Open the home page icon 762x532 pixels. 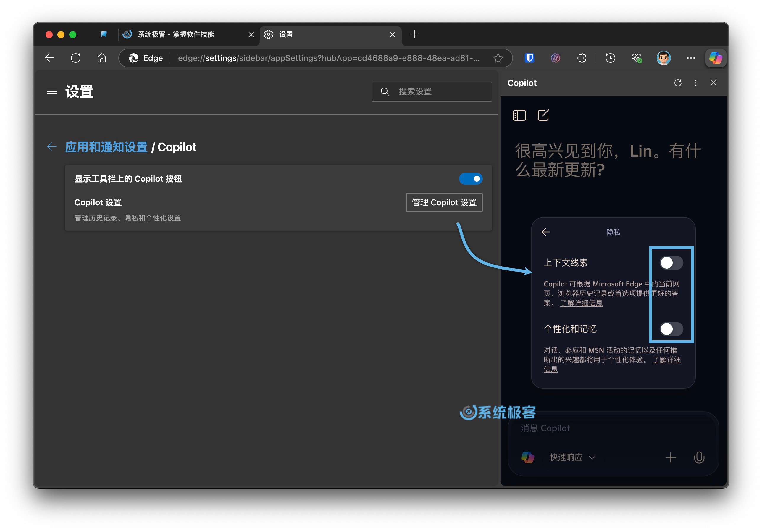click(x=101, y=58)
